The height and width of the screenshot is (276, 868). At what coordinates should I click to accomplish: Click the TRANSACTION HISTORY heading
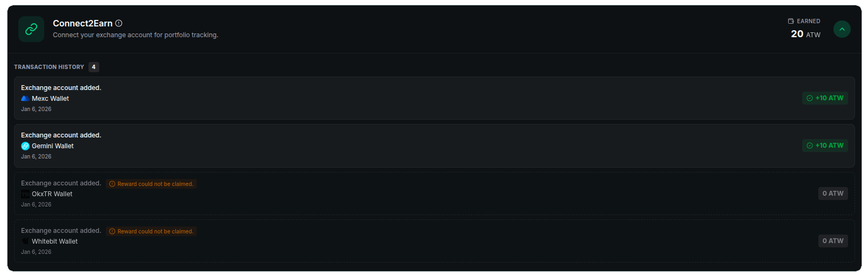click(49, 67)
